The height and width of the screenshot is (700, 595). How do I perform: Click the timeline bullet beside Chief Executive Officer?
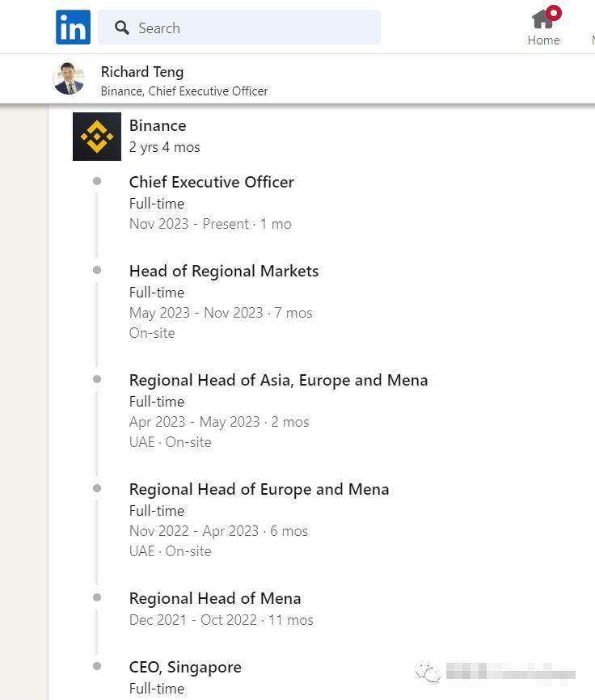[x=97, y=181]
